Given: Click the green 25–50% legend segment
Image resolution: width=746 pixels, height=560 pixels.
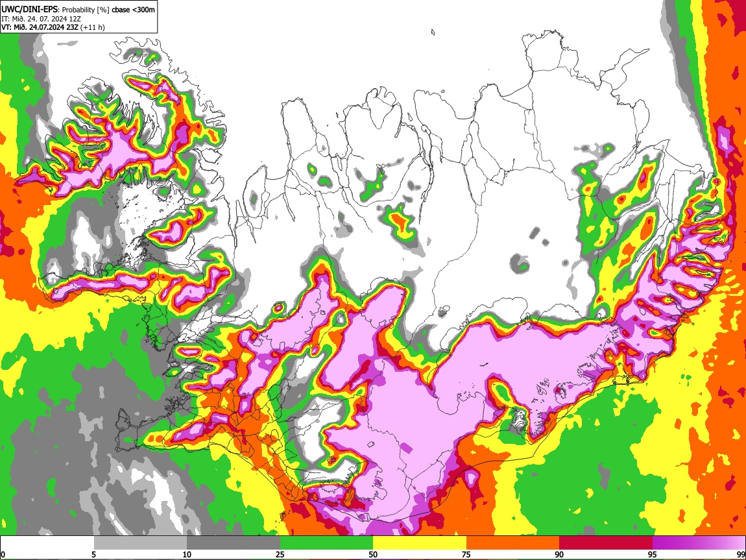Looking at the screenshot, I should tap(326, 542).
